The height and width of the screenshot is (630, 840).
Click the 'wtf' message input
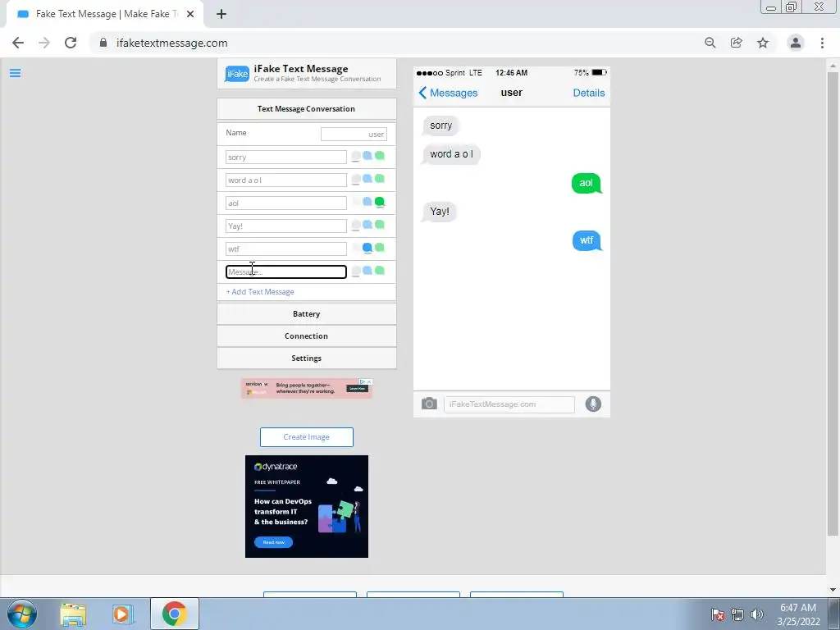tap(286, 249)
